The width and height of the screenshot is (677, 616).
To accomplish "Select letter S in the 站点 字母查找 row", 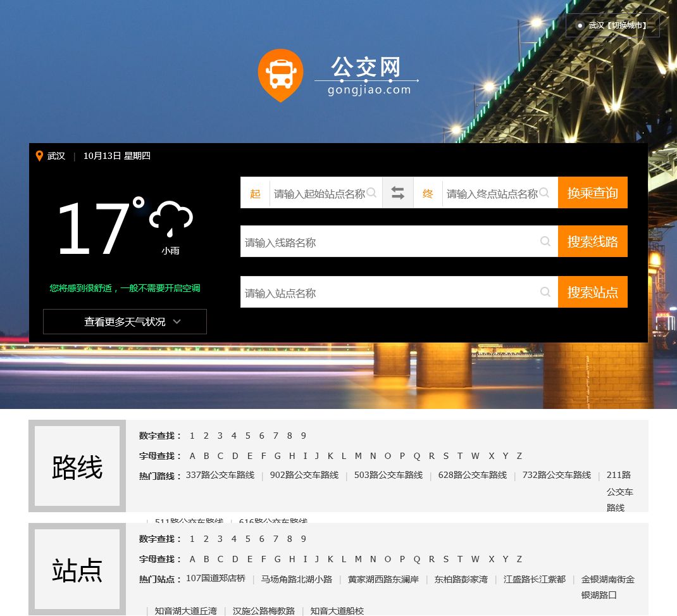I will (446, 560).
